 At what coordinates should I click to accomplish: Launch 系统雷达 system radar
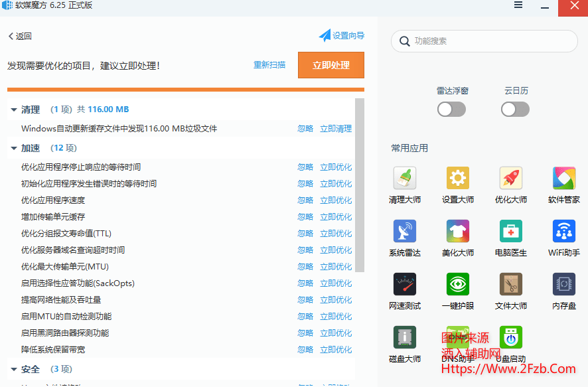405,232
